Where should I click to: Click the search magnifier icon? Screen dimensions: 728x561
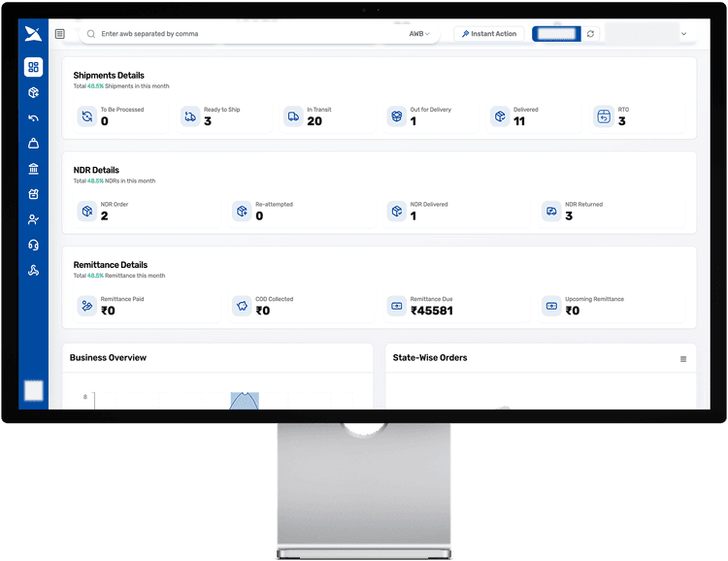pos(91,34)
